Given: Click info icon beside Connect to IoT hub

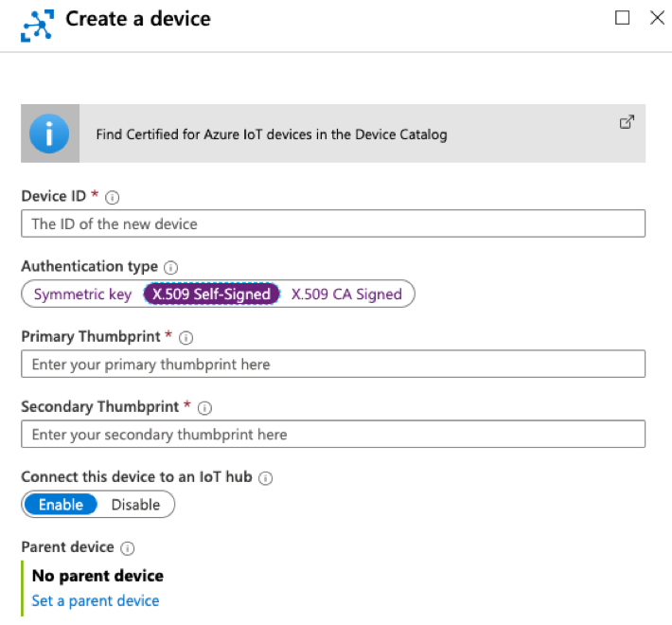Looking at the screenshot, I should [x=266, y=478].
